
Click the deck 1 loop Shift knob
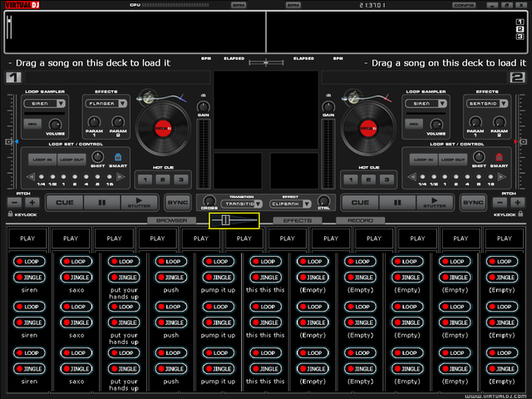(x=98, y=157)
